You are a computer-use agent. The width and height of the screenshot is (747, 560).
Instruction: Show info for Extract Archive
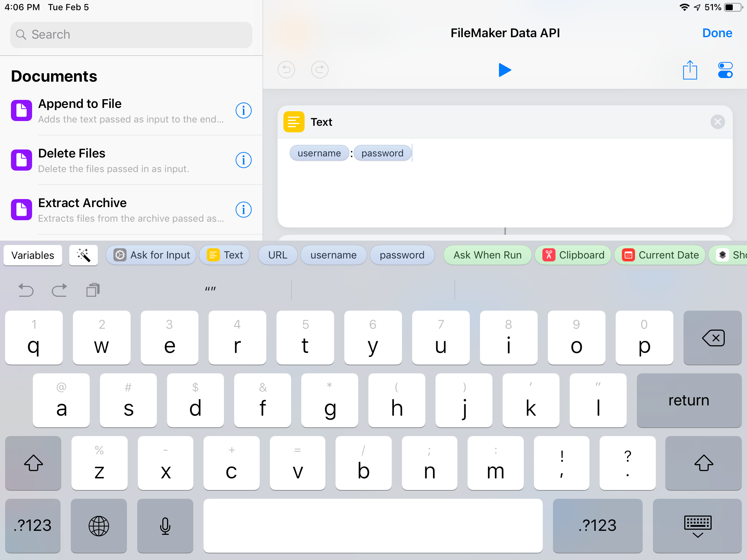click(x=243, y=210)
